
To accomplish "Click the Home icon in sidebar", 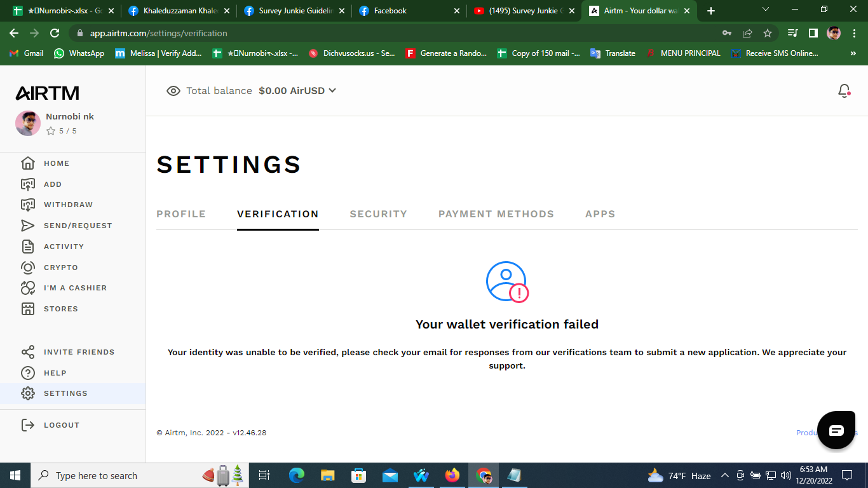I will pyautogui.click(x=28, y=163).
